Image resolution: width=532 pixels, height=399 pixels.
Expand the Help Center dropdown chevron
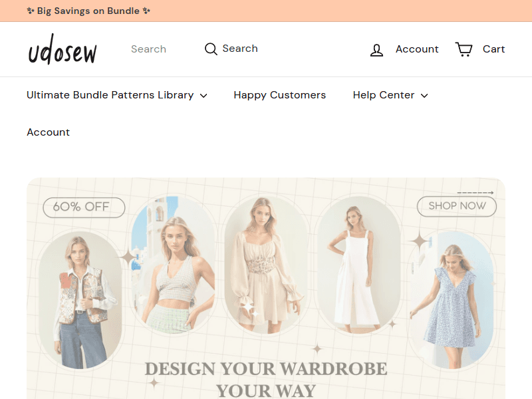point(424,96)
